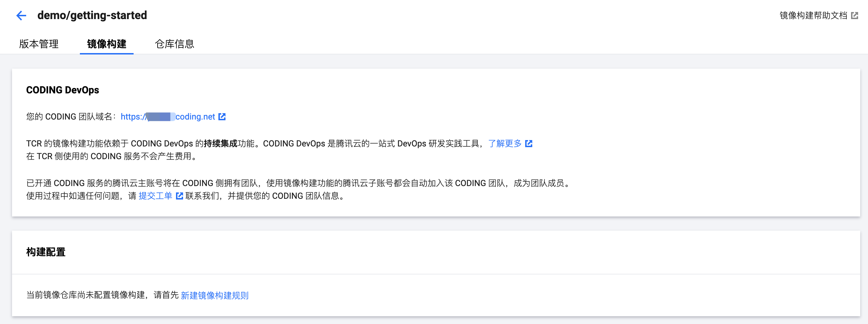Click the text 当前镜像仓库尚未配置镜像构建
Screen dimensions: 868x324
(x=86, y=295)
